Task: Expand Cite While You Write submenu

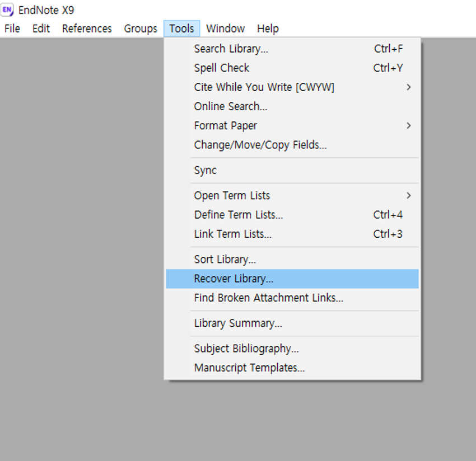Action: 292,87
